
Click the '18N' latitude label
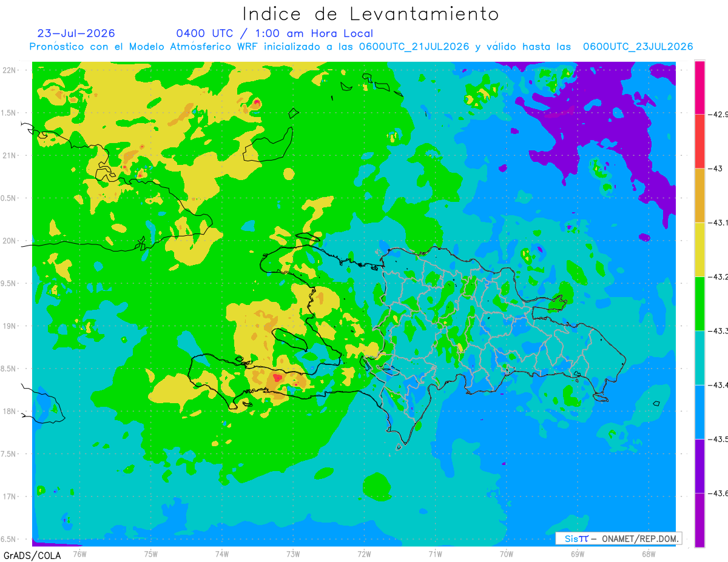tap(10, 411)
